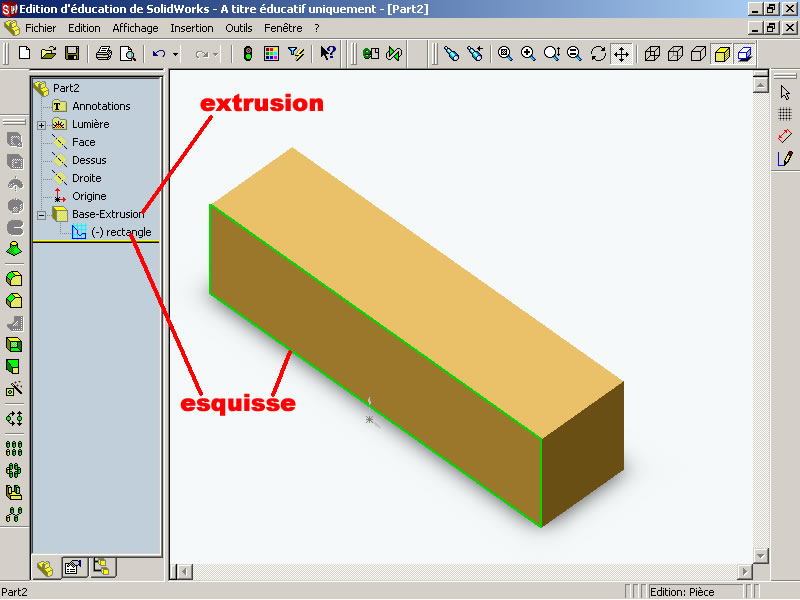Select the rotate view tool
Viewport: 800px width, 600px height.
point(598,54)
